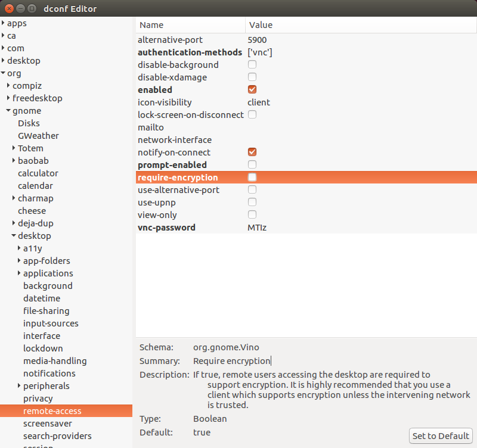This screenshot has height=448, width=477.
Task: Select the file-sharing tree item
Action: tap(47, 311)
